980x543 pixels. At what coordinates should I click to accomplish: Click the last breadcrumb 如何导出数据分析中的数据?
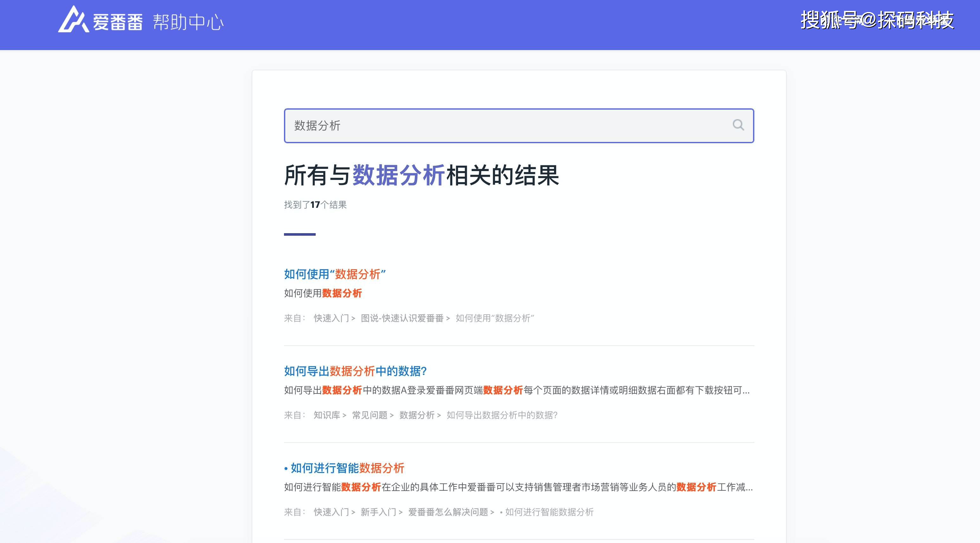[x=502, y=415]
